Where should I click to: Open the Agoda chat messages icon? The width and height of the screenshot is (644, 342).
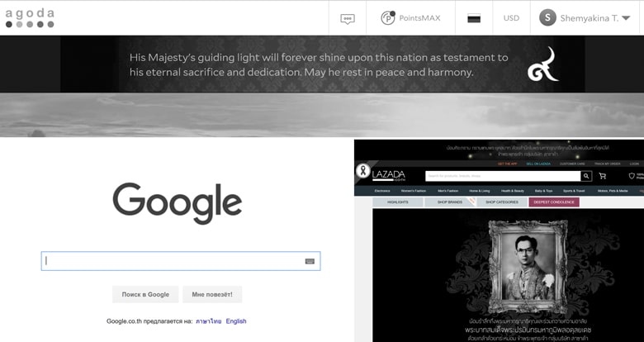tap(348, 18)
